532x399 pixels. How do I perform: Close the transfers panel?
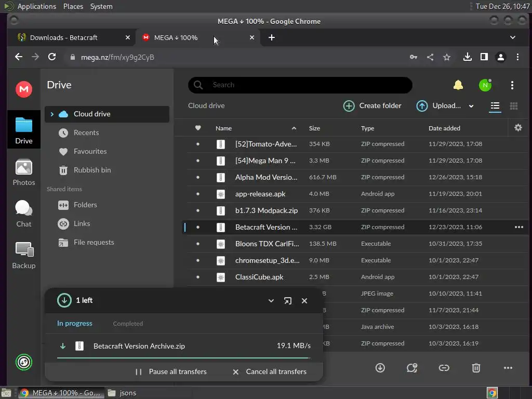tap(304, 301)
